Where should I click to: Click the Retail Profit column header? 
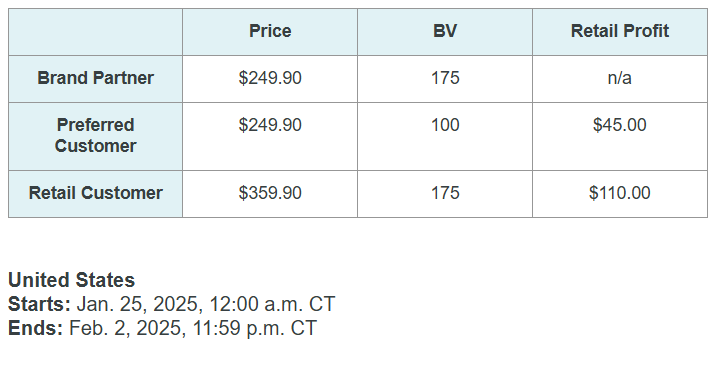[620, 31]
